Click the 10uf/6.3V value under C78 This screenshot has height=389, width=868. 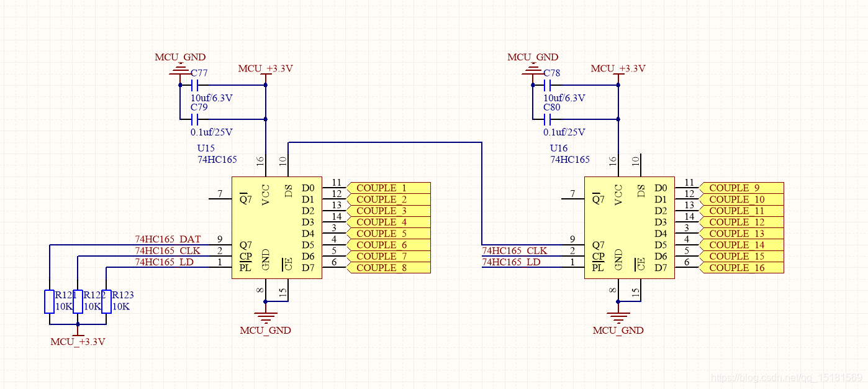(x=564, y=98)
